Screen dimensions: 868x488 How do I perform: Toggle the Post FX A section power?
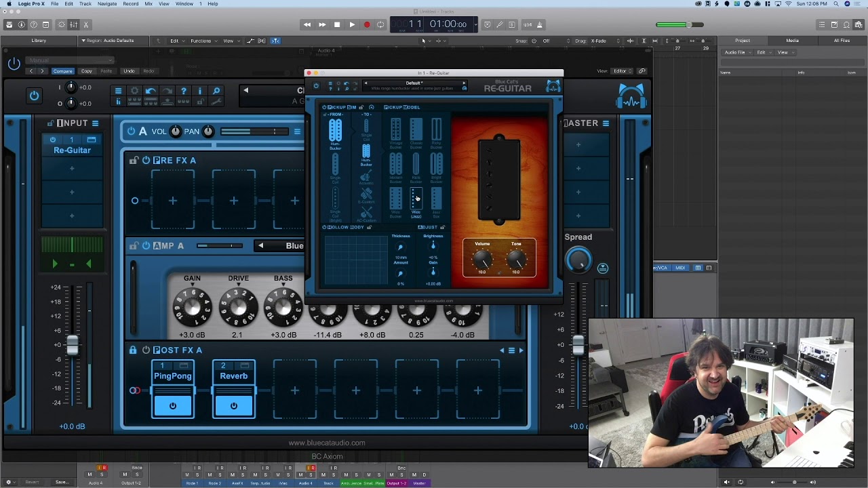[146, 350]
